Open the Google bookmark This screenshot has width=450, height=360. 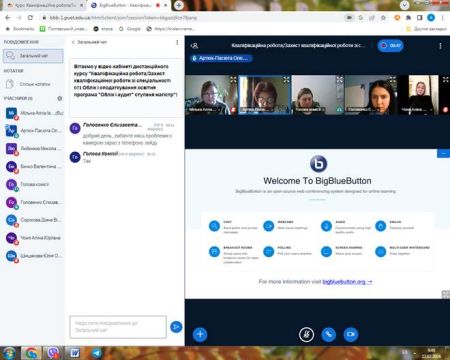(130, 29)
